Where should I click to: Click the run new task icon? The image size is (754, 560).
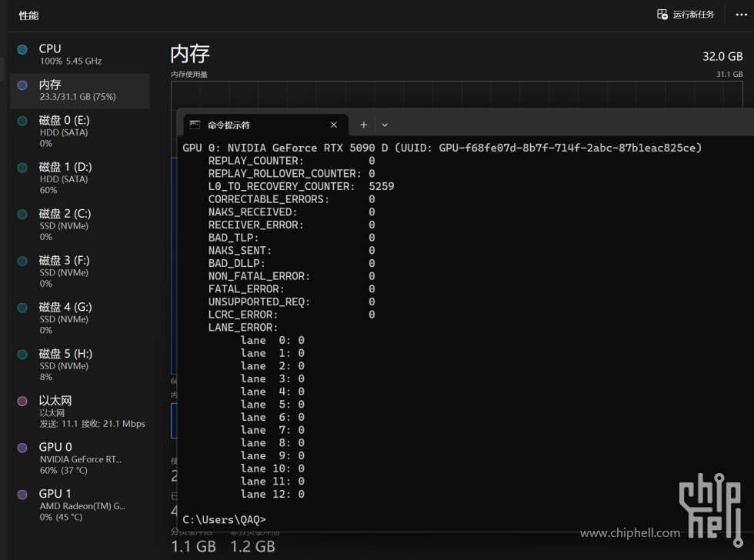662,15
